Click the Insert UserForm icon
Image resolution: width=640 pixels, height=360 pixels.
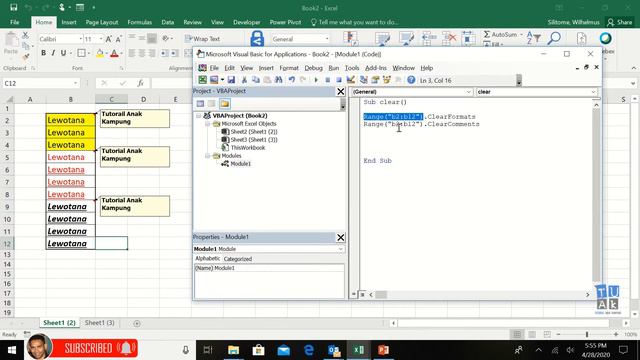214,80
